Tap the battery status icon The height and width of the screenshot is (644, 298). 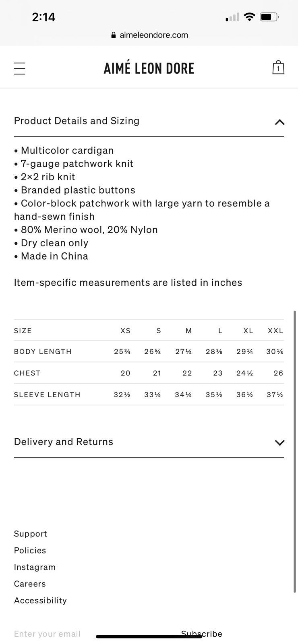(269, 17)
